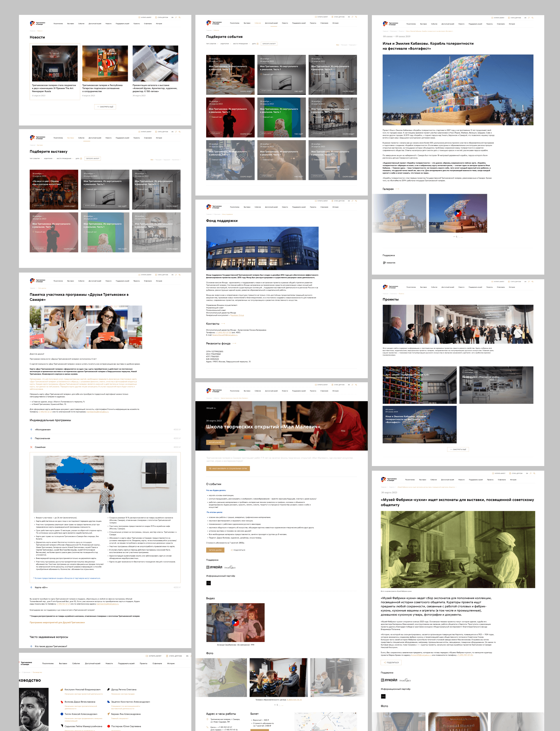
Task: Open membership@tretyakov.ru email link
Action: [x=97, y=411]
